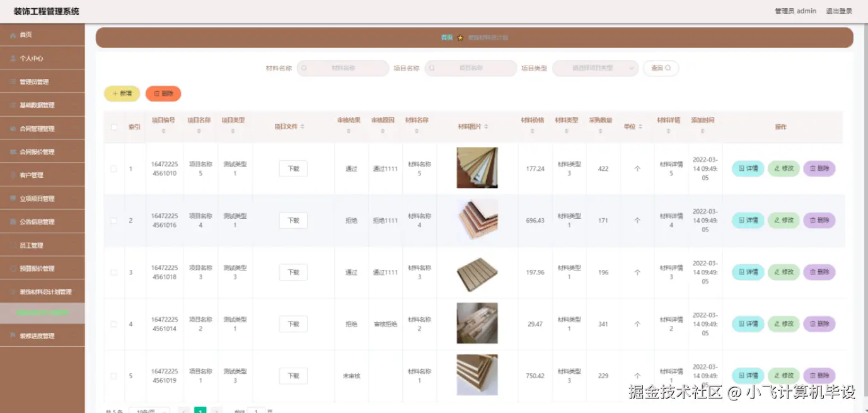Expand the 立项项目管理 sidebar menu
Viewport: 868px width, 413px height.
click(42, 198)
